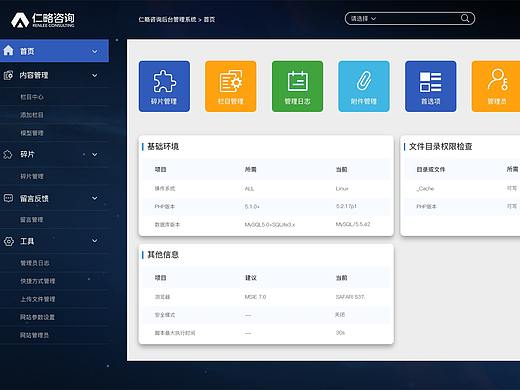520x390 pixels.
Task: Select 首页 in the sidebar
Action: coord(54,51)
